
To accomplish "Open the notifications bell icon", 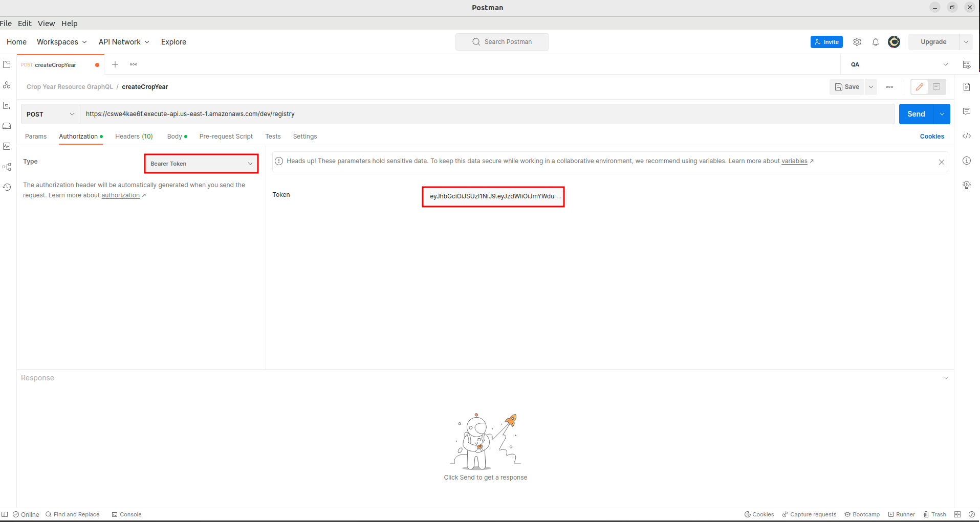I will pos(876,42).
